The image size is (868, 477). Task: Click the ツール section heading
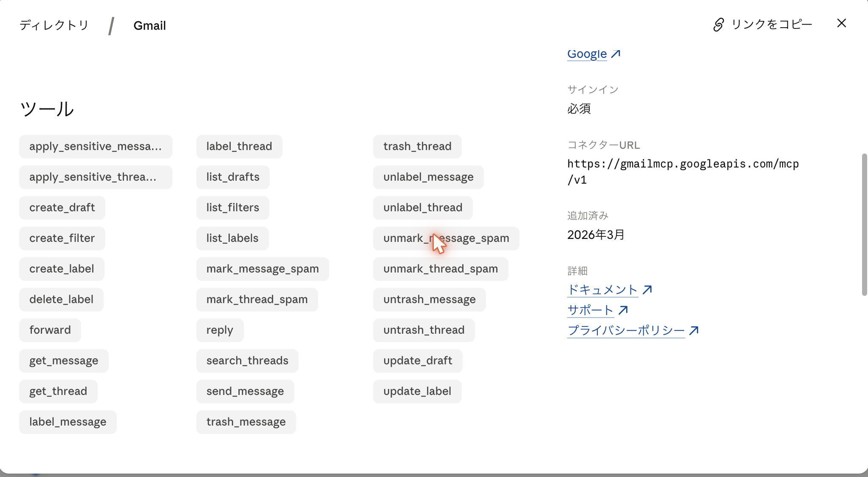[47, 109]
